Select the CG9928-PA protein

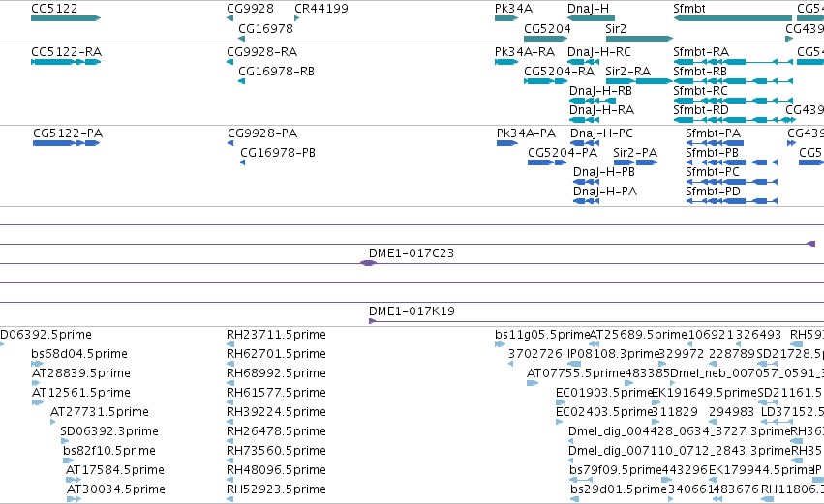coord(230,143)
